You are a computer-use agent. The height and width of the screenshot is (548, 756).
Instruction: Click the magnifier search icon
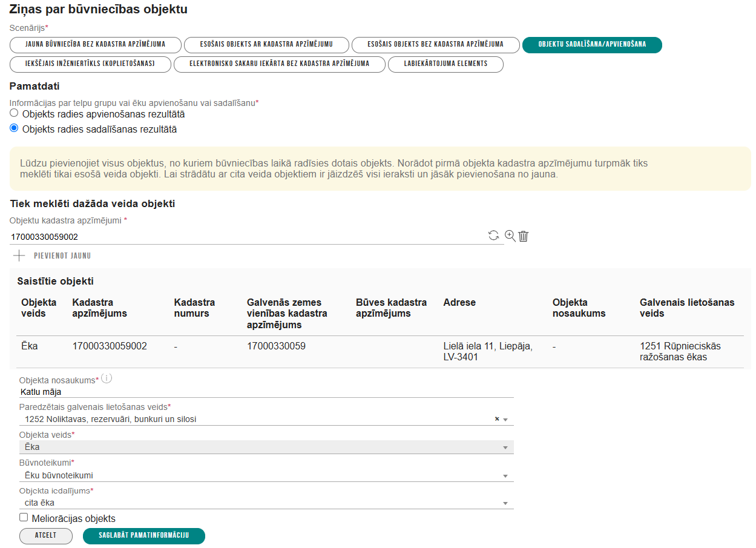pos(510,236)
